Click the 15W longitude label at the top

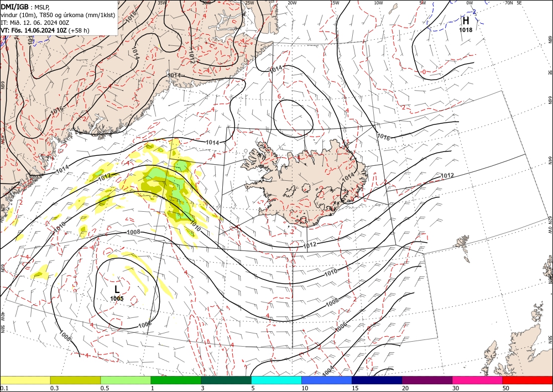coord(335,3)
